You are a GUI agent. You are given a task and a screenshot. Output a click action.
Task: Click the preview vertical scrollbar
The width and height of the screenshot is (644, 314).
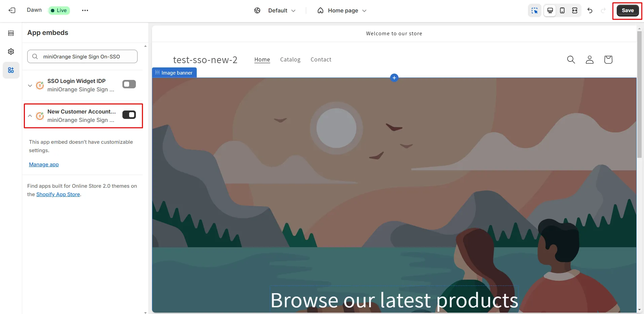[639, 94]
